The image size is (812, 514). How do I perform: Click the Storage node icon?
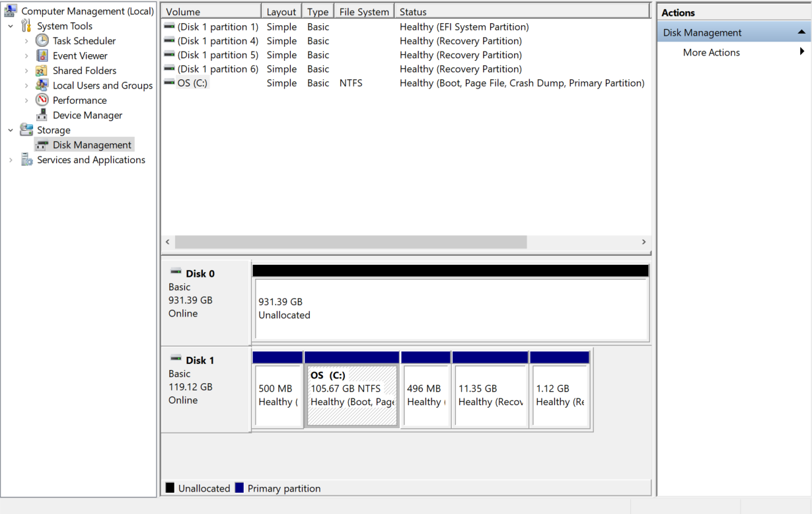[x=26, y=130]
